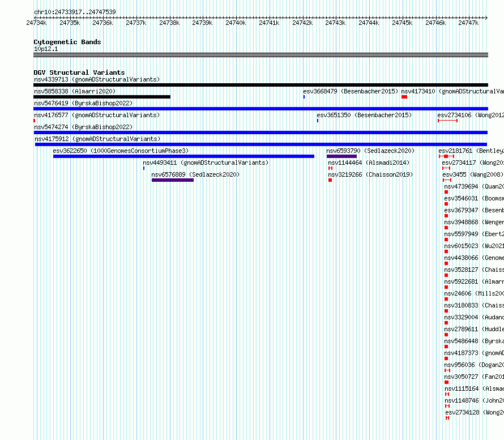Click nsv4187373 variant label
The height and width of the screenshot is (440, 504).
[x=474, y=353]
